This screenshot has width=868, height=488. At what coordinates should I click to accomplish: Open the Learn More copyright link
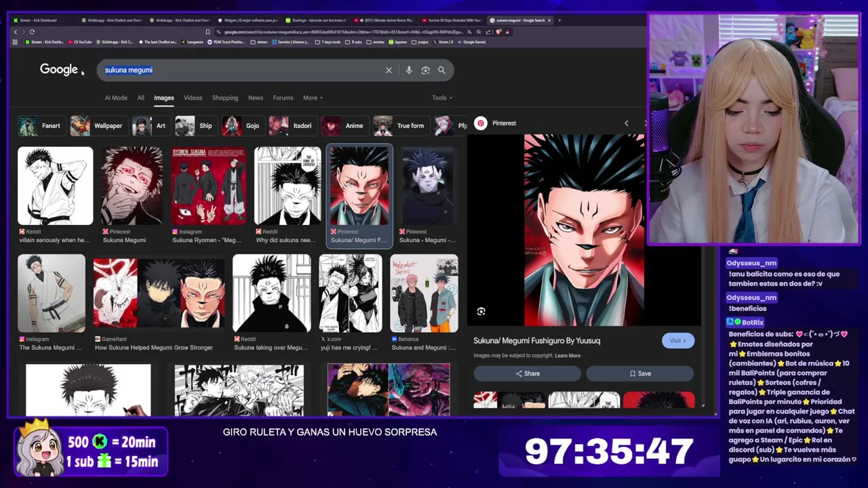point(568,356)
